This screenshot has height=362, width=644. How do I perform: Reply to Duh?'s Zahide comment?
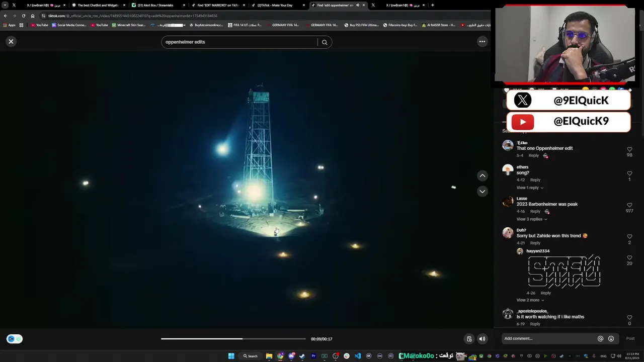(535, 243)
